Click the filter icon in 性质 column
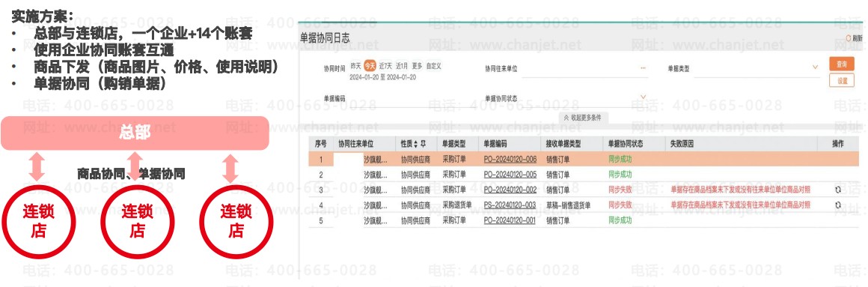The height and width of the screenshot is (287, 868). click(423, 144)
